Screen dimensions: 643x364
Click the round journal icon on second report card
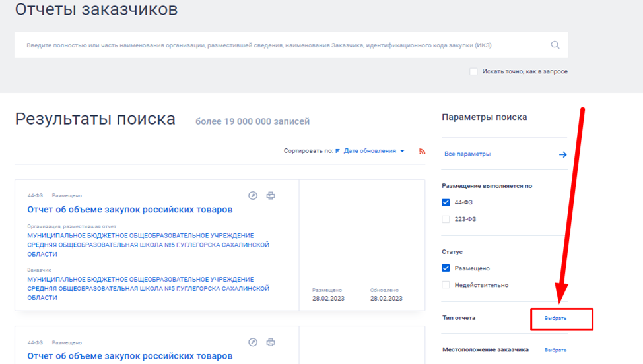click(253, 342)
